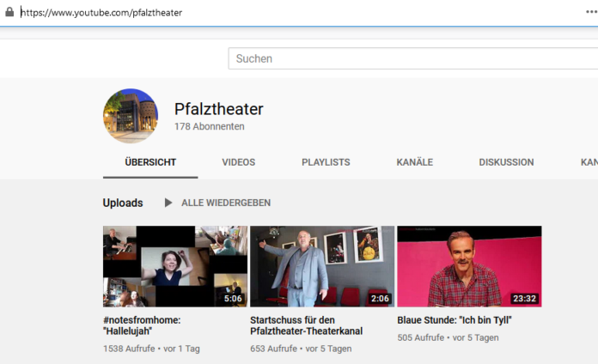Screen dimensions: 598x364
Task: Click the Pfalztheater channel name
Action: pyautogui.click(x=218, y=109)
